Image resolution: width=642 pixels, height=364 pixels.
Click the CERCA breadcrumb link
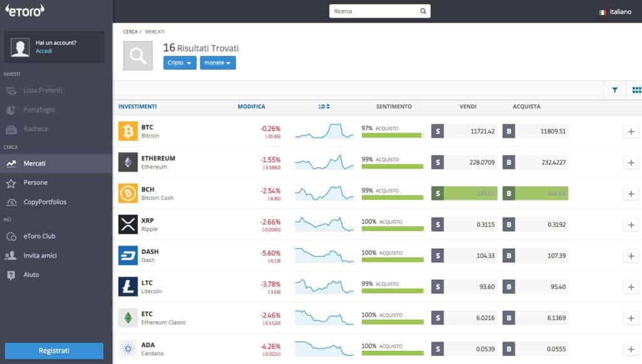130,31
